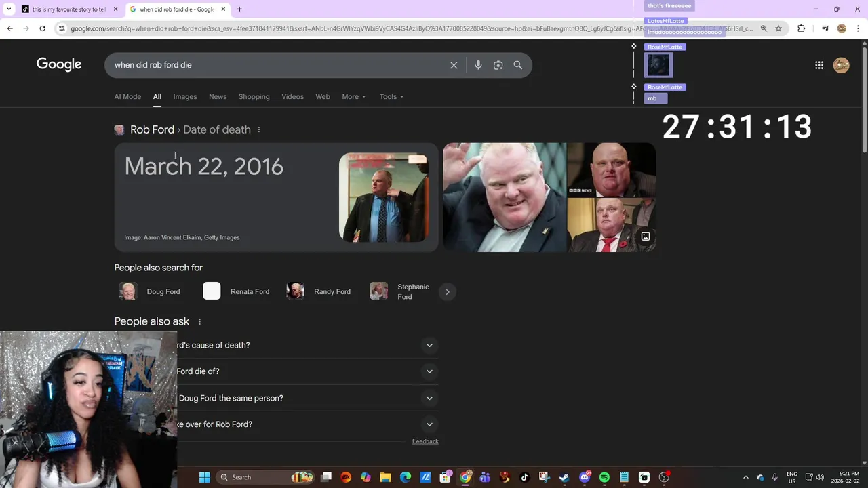Open BBC News Rob Ford image
868x488 pixels.
[x=612, y=169]
